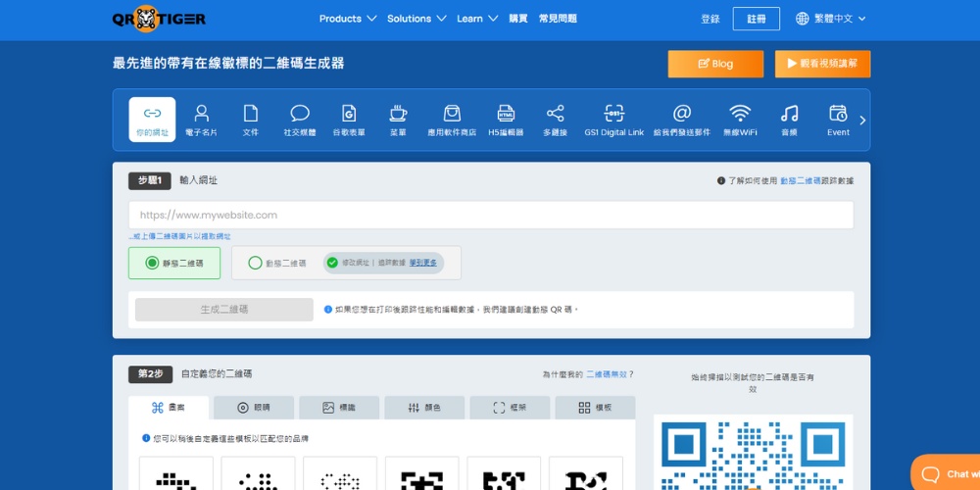Click the 生成二維碼 generate button

click(x=224, y=310)
